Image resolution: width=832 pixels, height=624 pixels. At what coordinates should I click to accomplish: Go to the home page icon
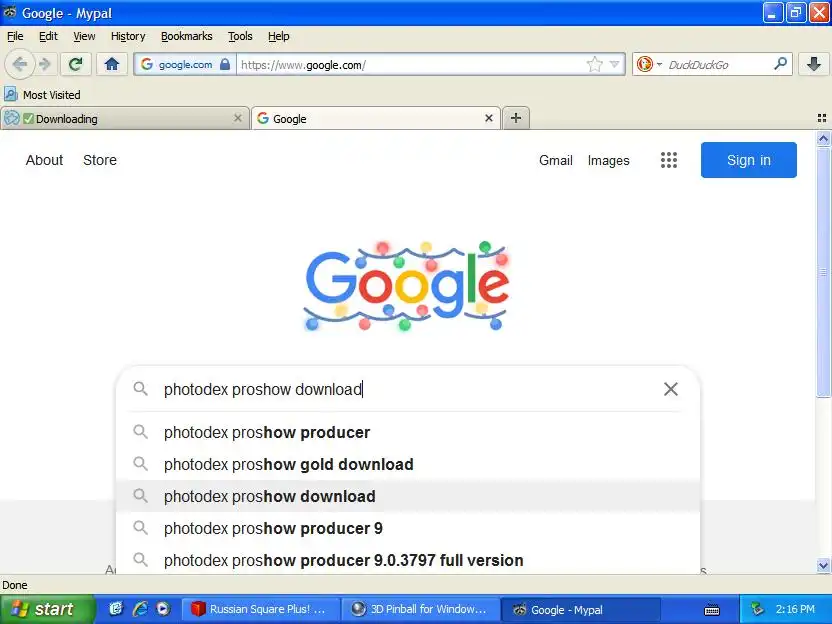click(x=111, y=64)
